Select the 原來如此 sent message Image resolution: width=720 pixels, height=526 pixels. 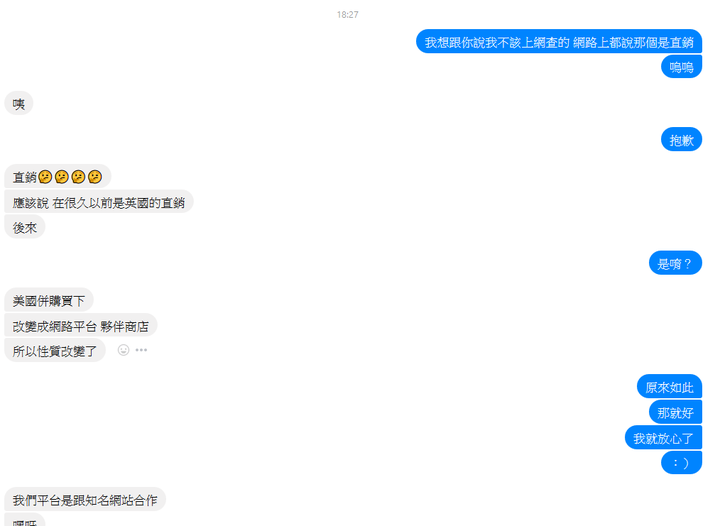669,387
